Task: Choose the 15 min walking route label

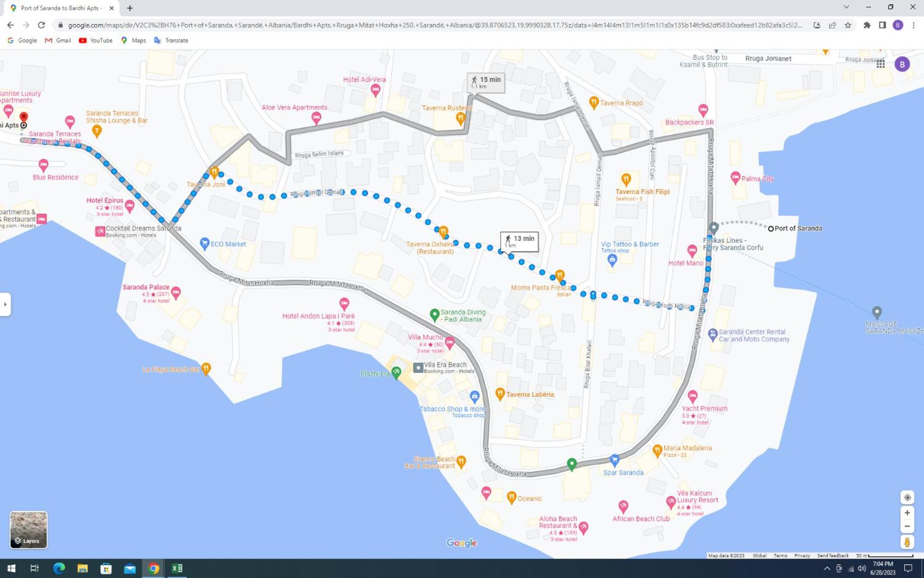Action: pos(486,82)
